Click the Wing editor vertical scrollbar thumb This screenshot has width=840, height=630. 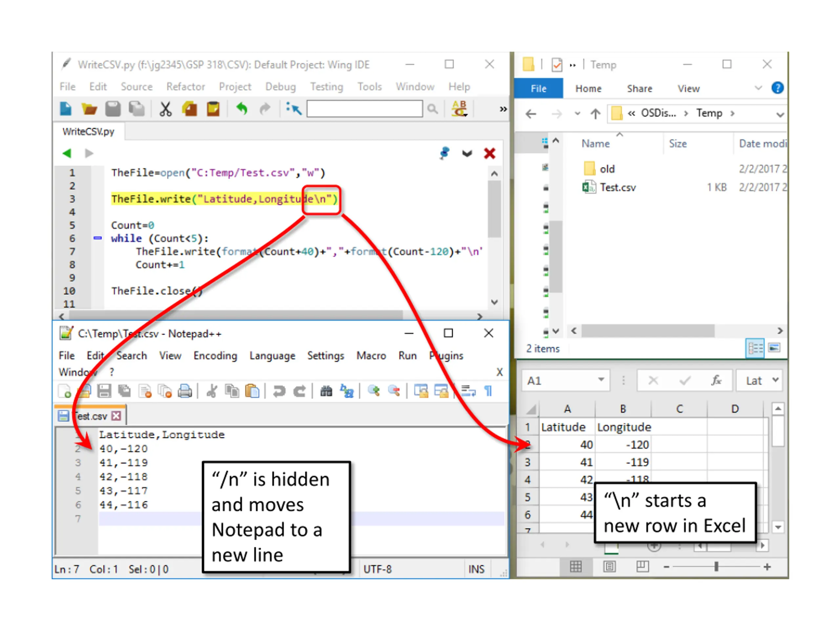494,209
